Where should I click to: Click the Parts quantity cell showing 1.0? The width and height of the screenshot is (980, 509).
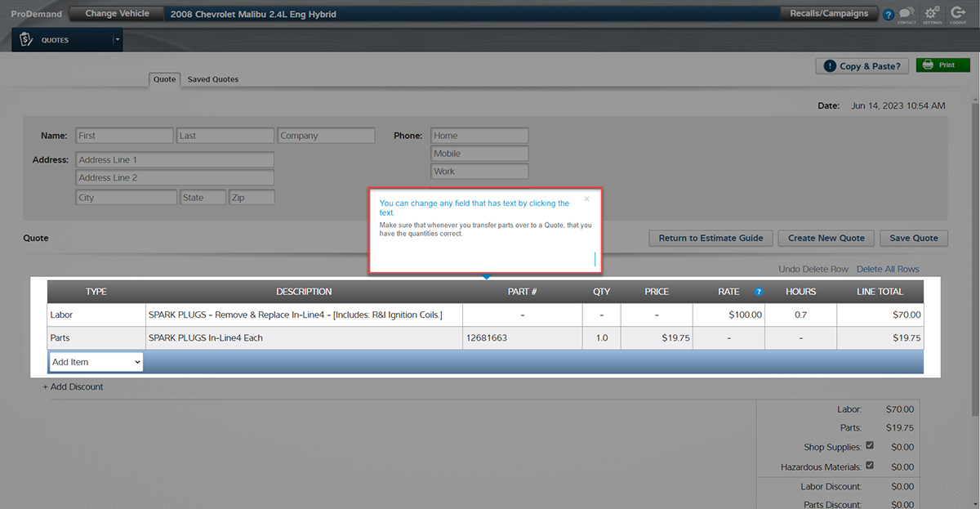[602, 337]
